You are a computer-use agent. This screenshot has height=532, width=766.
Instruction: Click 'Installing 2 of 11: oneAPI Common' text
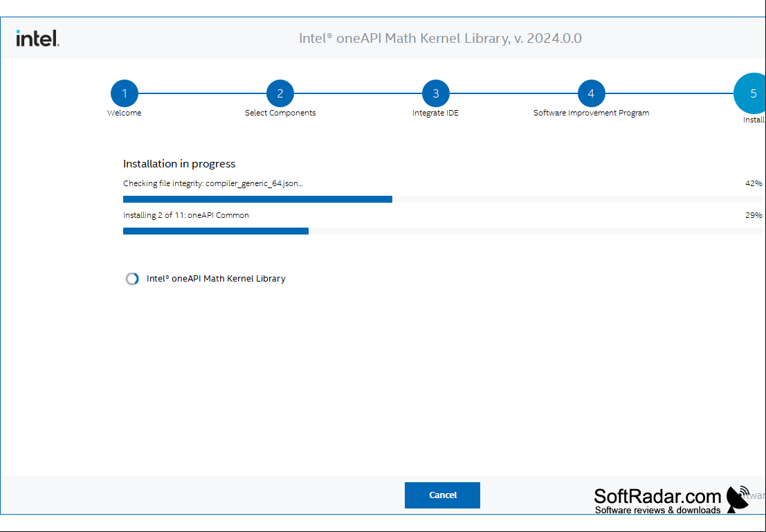click(186, 215)
